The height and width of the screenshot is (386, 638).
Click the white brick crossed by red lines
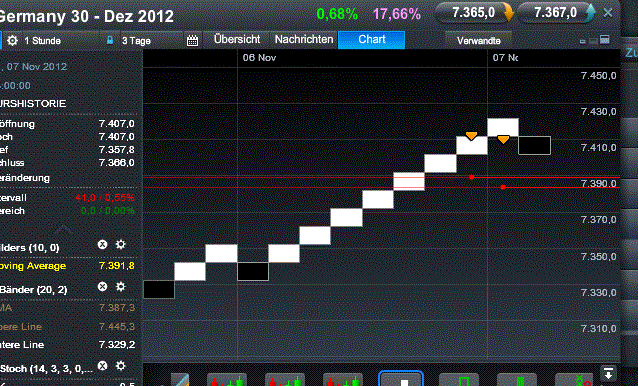[x=409, y=181]
